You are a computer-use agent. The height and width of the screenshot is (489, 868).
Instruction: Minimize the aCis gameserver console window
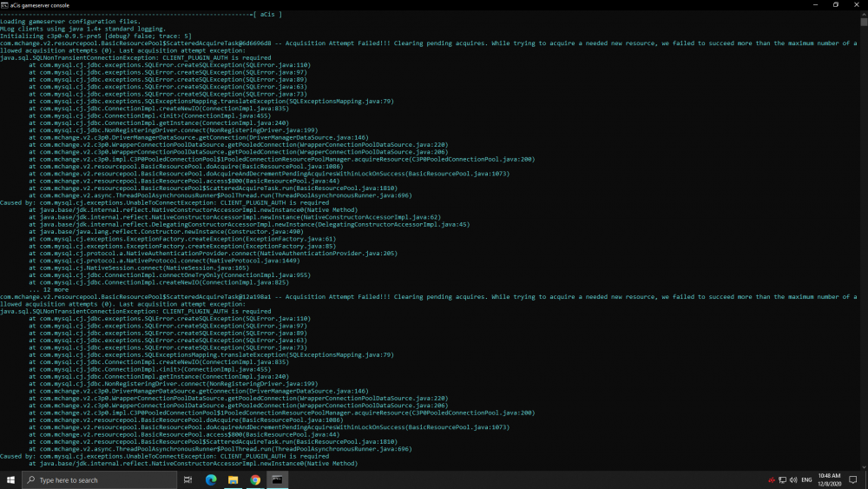(811, 4)
